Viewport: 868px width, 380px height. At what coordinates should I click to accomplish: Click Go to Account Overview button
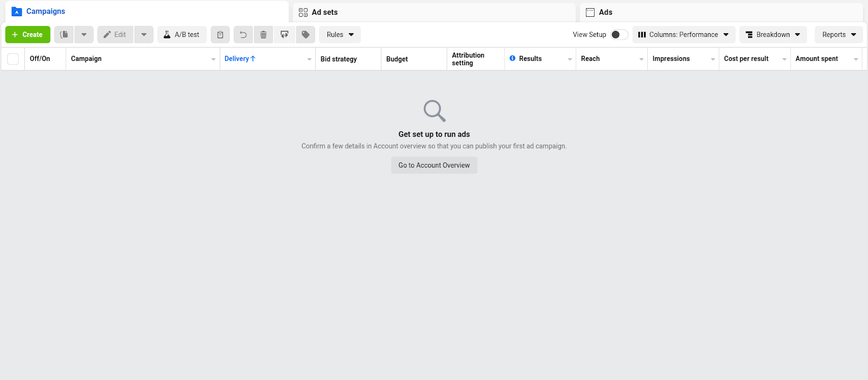coord(434,166)
